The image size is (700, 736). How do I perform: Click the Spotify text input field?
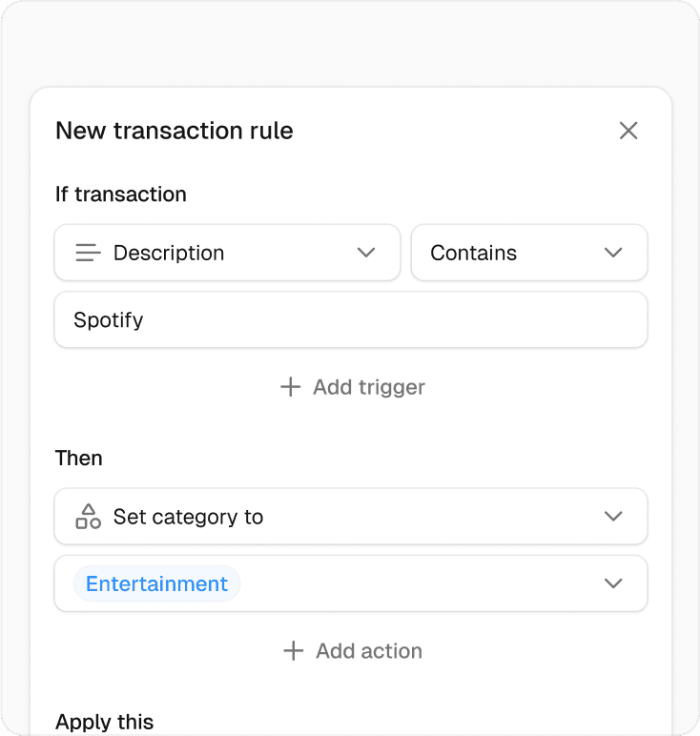351,319
